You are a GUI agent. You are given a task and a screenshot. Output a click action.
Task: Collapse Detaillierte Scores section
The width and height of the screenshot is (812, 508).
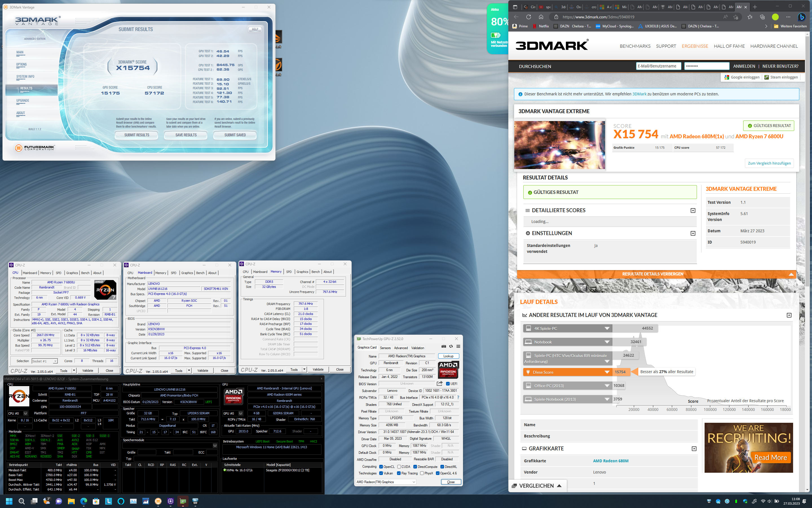(693, 211)
